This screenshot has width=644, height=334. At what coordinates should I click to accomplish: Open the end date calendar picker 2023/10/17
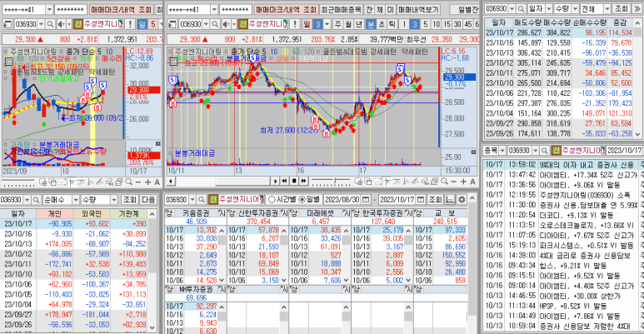[x=421, y=200]
